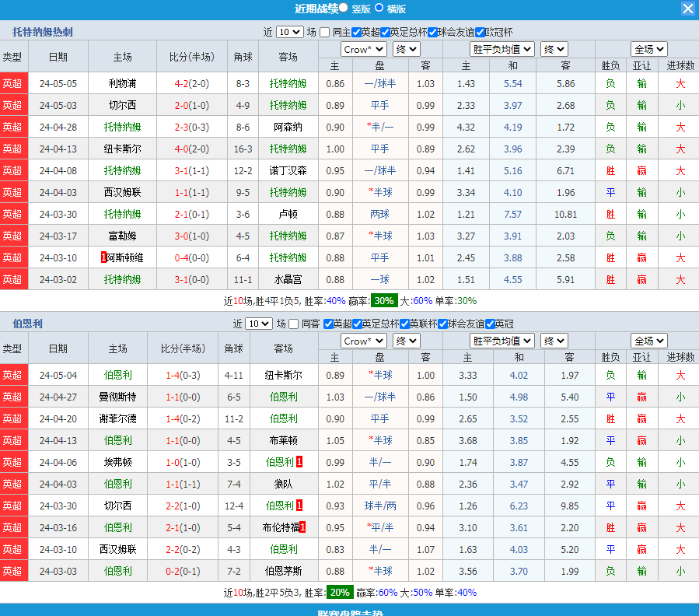Screen dimensions: 699x616
Task: Open the 终 dropdown beside 胜平负均值 in 伯恩利 table
Action: [554, 341]
